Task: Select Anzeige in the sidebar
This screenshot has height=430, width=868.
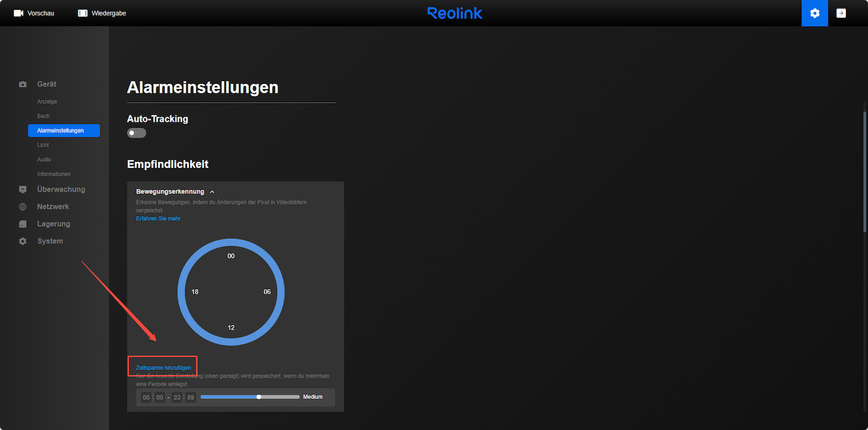Action: coord(47,102)
